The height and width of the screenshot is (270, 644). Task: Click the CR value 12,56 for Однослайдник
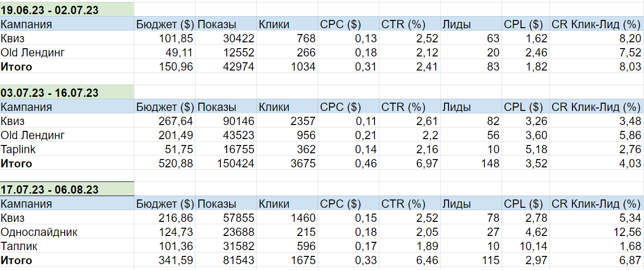597,232
